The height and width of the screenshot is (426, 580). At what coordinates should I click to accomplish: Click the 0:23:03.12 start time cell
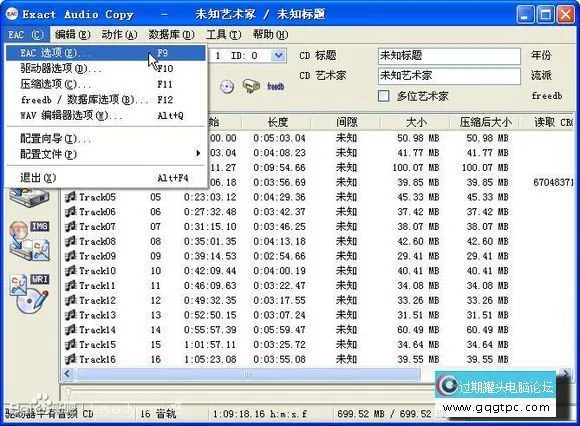tap(210, 197)
